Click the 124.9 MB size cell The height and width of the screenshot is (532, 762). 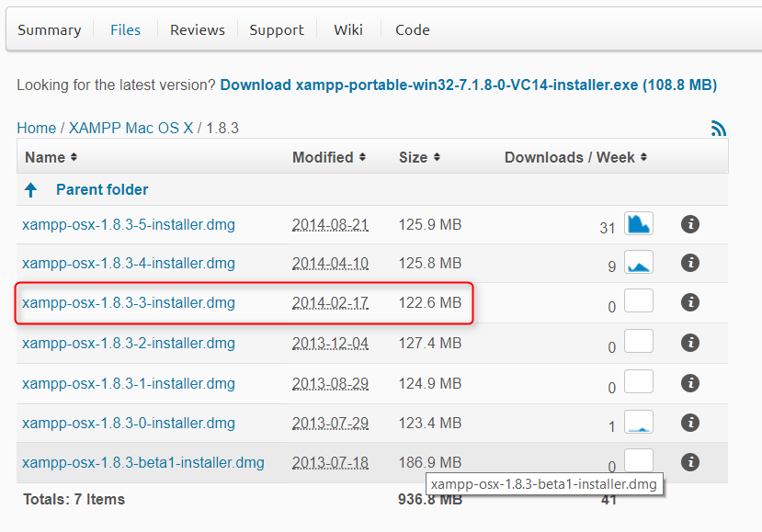pos(429,383)
